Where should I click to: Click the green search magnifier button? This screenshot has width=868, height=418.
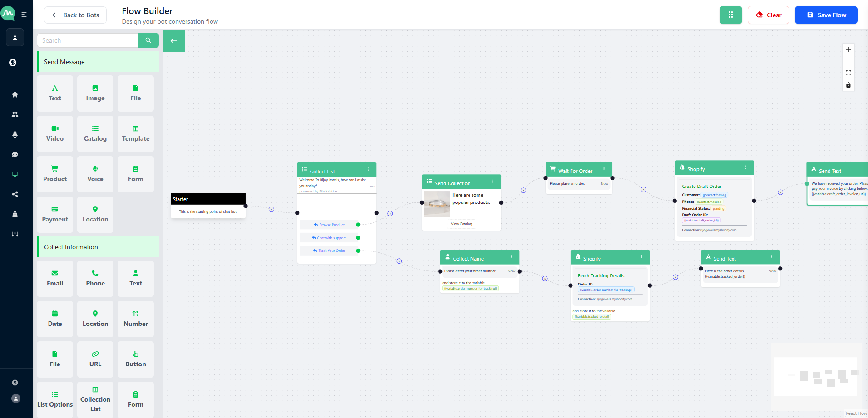pyautogui.click(x=148, y=40)
